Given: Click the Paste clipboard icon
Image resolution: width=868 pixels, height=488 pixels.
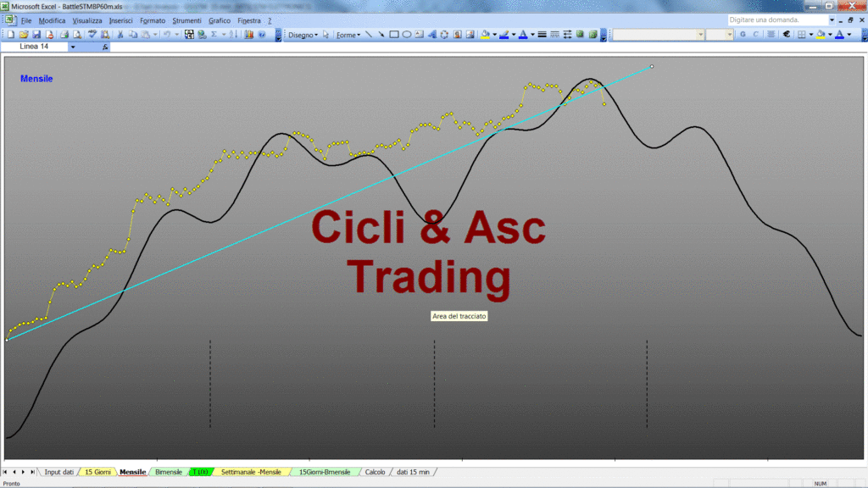Looking at the screenshot, I should click(x=146, y=34).
